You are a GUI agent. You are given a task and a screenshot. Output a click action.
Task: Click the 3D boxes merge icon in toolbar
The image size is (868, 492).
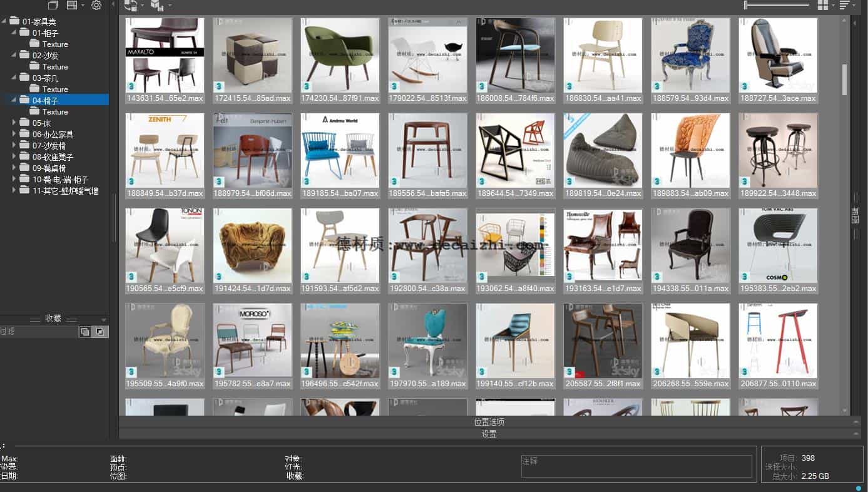[156, 6]
